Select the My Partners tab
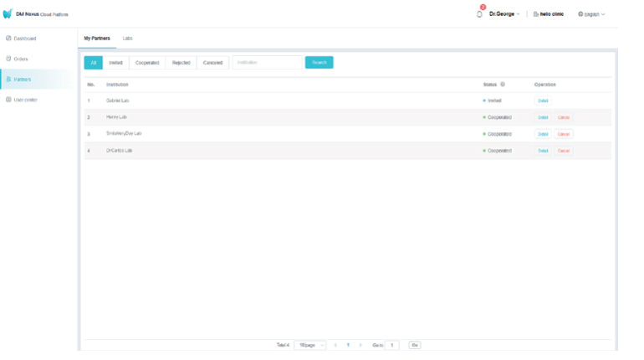Screen dimensions: 644x360 click(98, 39)
